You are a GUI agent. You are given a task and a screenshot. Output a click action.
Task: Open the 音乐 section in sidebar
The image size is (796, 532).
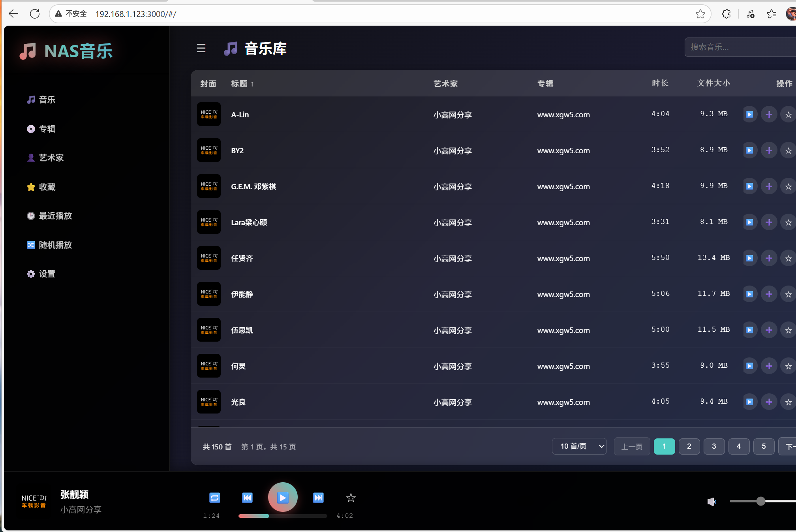point(46,100)
